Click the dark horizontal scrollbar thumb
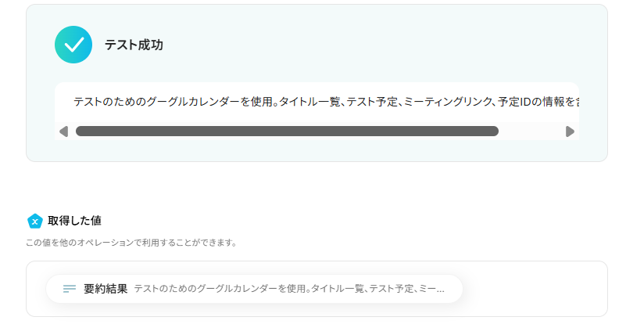The image size is (644, 335). (287, 131)
